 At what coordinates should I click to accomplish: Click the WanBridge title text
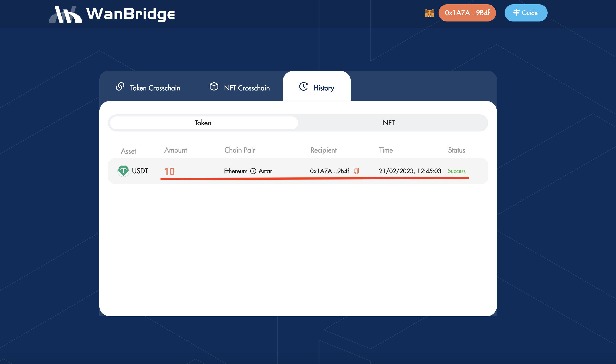130,14
